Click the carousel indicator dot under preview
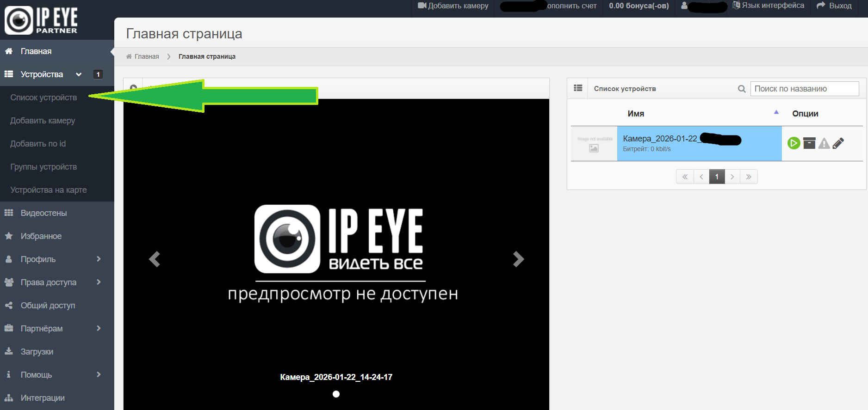The image size is (868, 410). [x=336, y=394]
